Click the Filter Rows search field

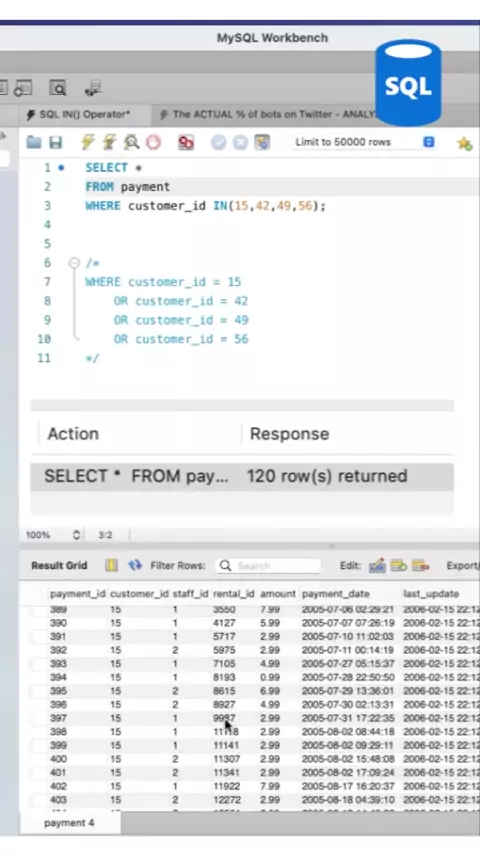click(x=268, y=566)
